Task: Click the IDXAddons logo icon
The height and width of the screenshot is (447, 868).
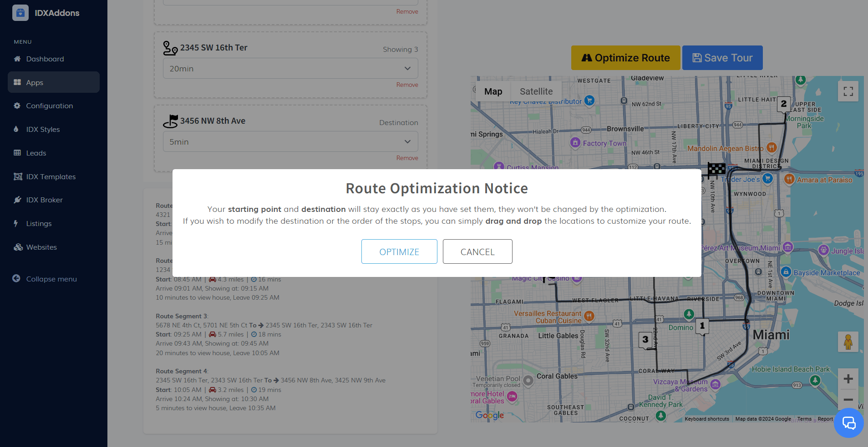Action: (20, 13)
